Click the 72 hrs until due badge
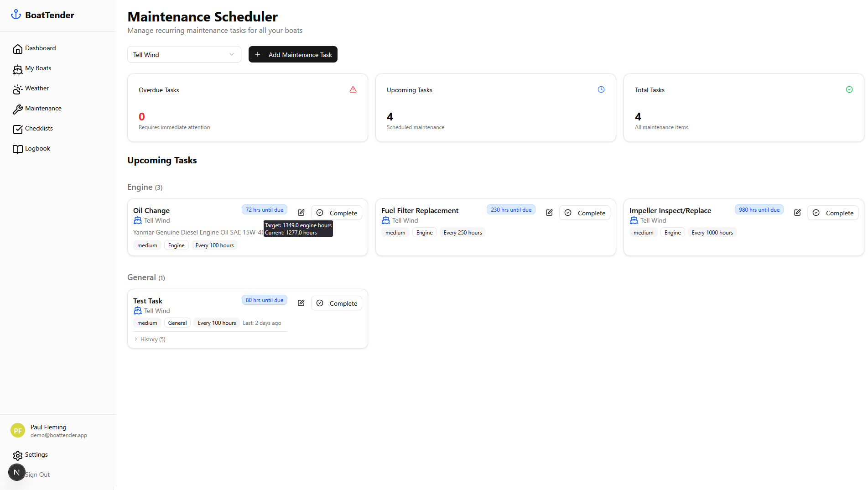This screenshot has height=490, width=868. [x=264, y=210]
